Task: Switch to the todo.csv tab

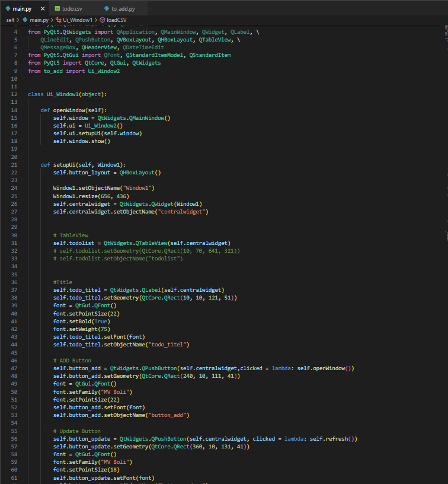Action: pyautogui.click(x=71, y=9)
